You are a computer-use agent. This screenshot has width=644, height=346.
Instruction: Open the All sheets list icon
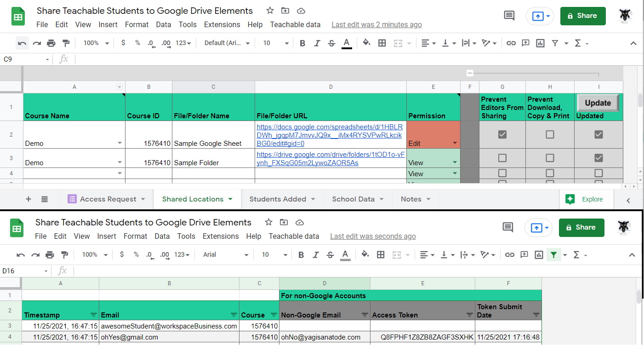(x=45, y=199)
